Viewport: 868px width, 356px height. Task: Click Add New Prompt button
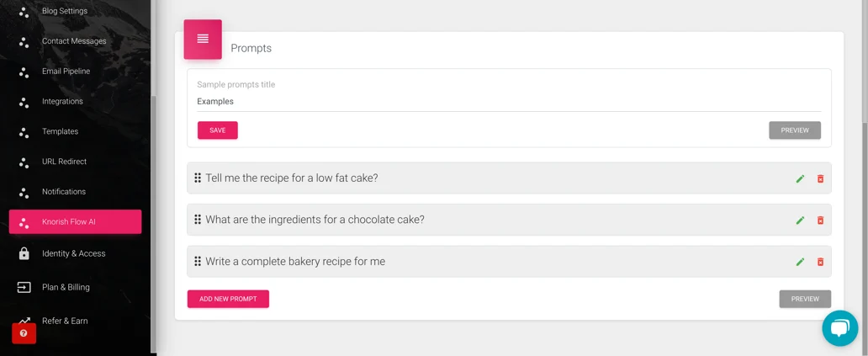[228, 299]
